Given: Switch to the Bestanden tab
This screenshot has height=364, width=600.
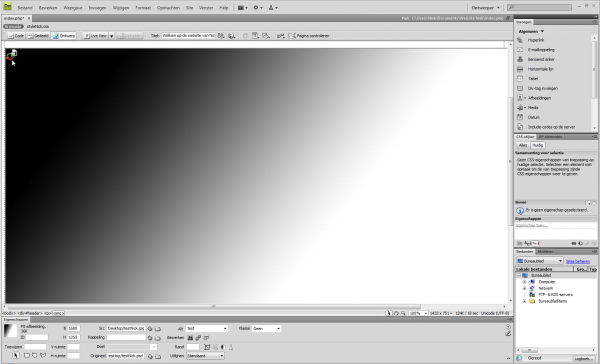Looking at the screenshot, I should pos(524,252).
